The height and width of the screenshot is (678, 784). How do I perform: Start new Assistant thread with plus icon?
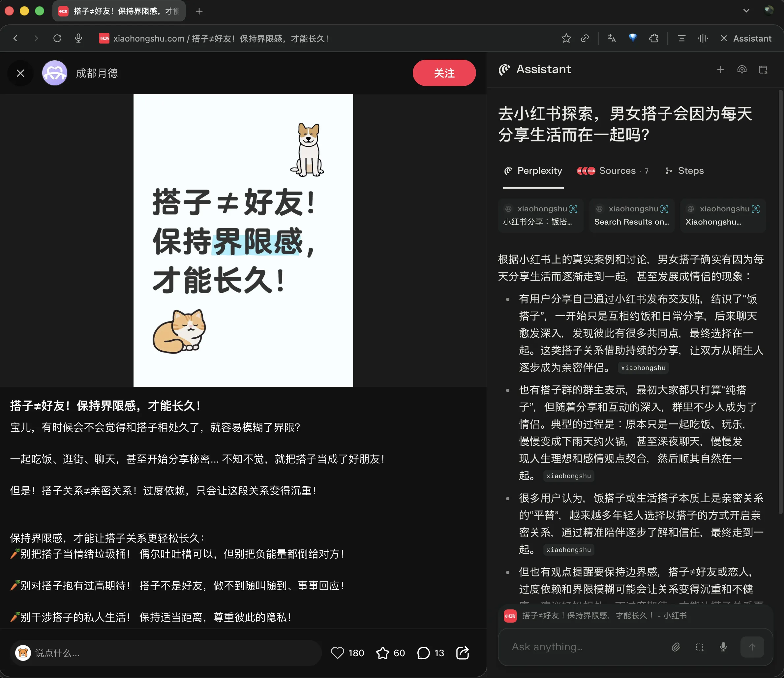(x=720, y=70)
